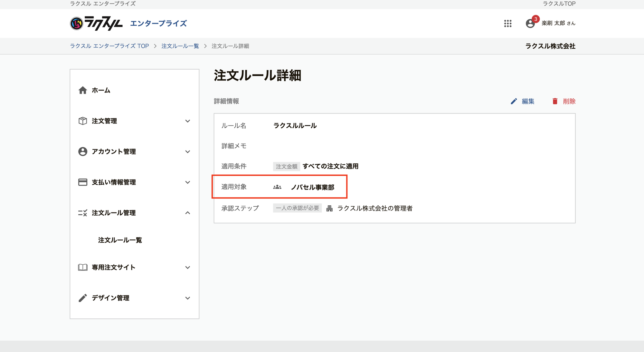
Task: Click user name 楽刷 太郎 さん
Action: [x=558, y=23]
